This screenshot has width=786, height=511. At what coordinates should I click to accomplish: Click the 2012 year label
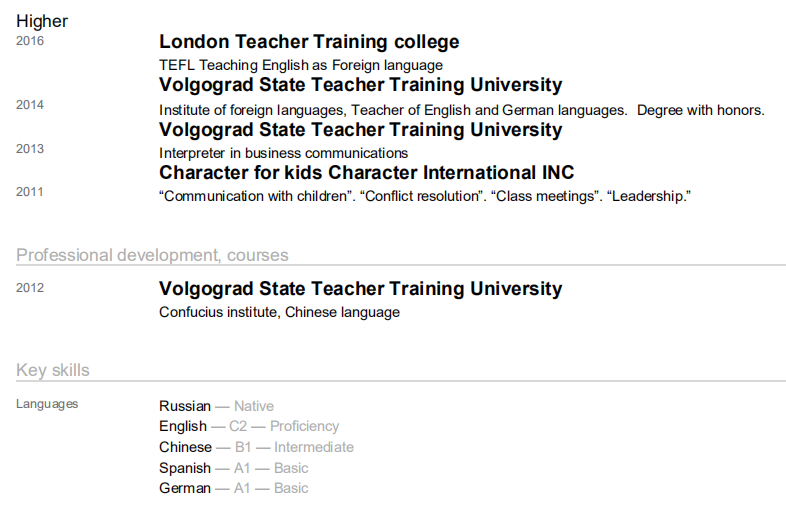30,288
